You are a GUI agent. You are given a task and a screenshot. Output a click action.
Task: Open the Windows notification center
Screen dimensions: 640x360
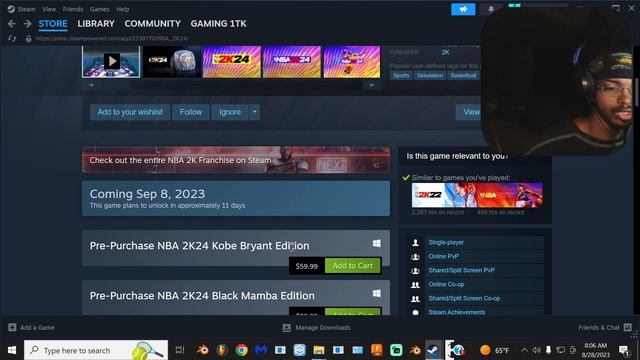(x=624, y=350)
